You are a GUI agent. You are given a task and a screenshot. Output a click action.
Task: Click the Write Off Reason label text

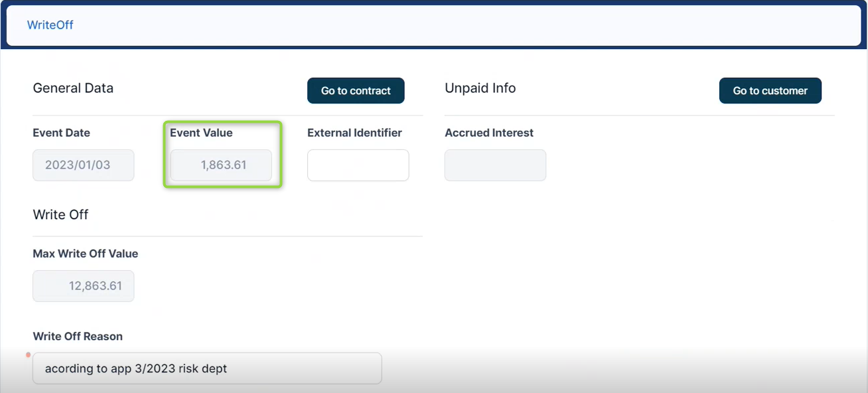click(x=78, y=337)
